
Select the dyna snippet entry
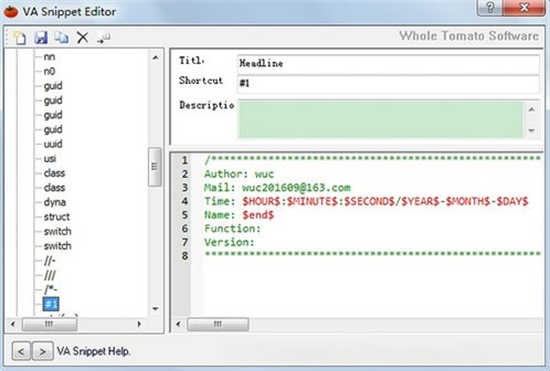(55, 202)
